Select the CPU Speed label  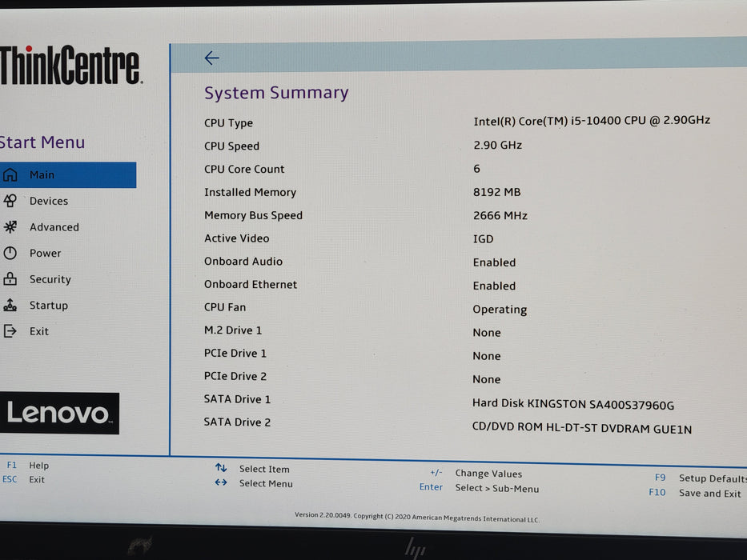pos(231,146)
